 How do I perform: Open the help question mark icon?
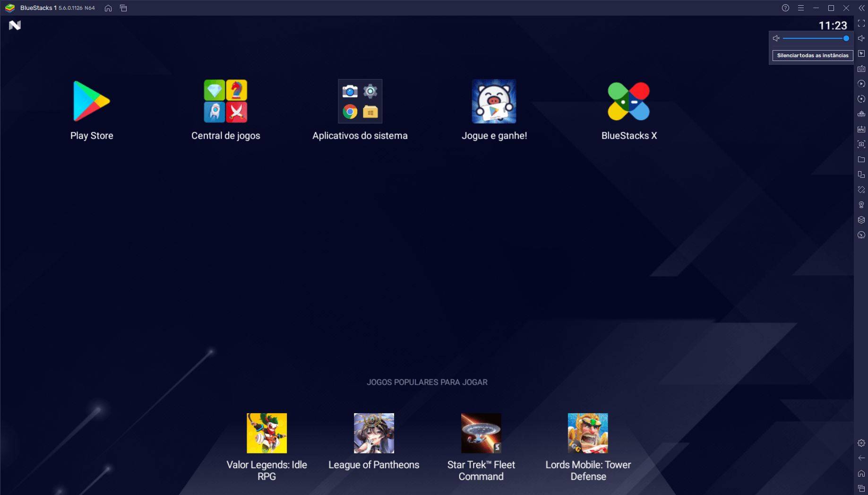(785, 8)
